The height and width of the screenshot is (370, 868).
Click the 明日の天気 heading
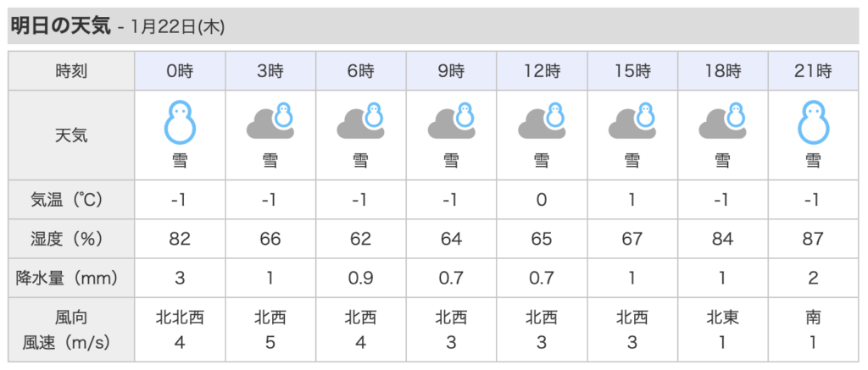point(60,26)
